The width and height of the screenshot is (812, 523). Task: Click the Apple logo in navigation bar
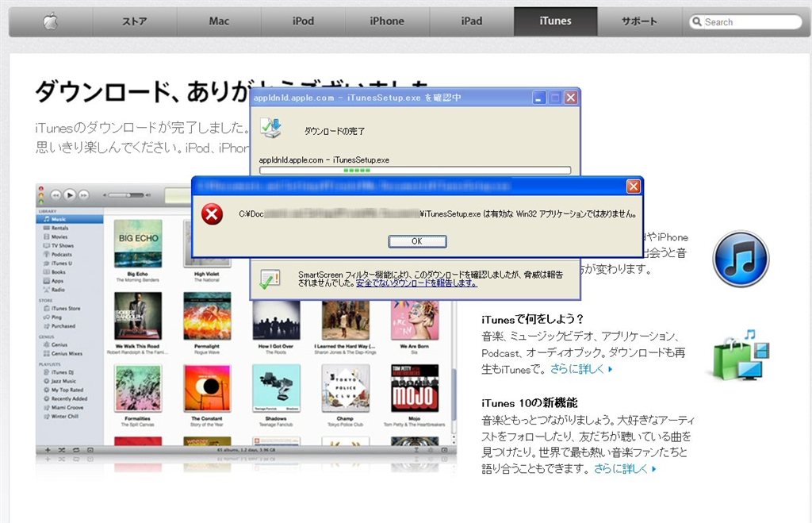(x=51, y=21)
